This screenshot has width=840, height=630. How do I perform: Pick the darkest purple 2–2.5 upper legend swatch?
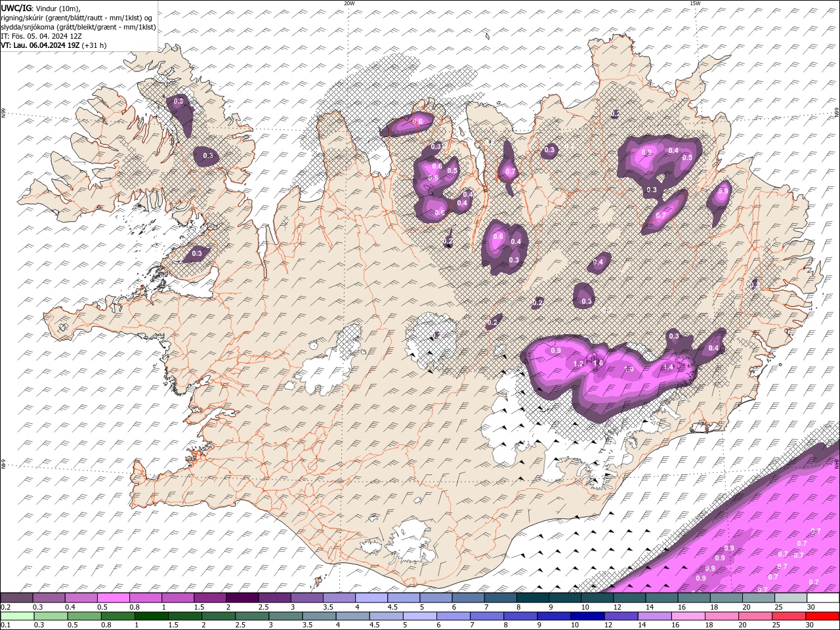click(x=243, y=597)
